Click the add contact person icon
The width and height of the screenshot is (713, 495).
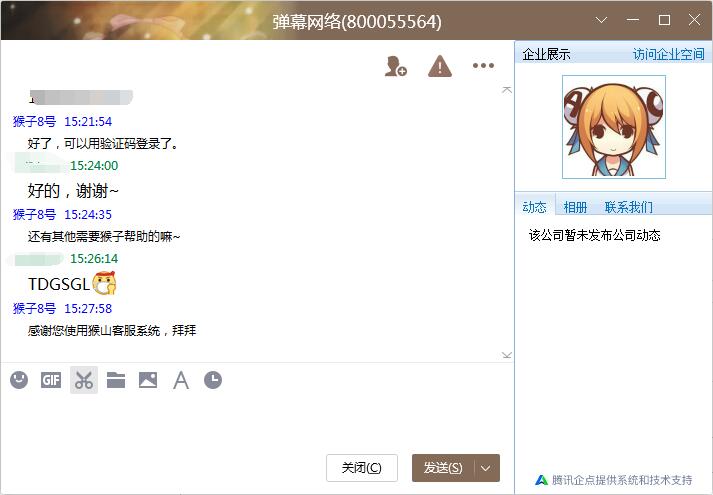(396, 66)
